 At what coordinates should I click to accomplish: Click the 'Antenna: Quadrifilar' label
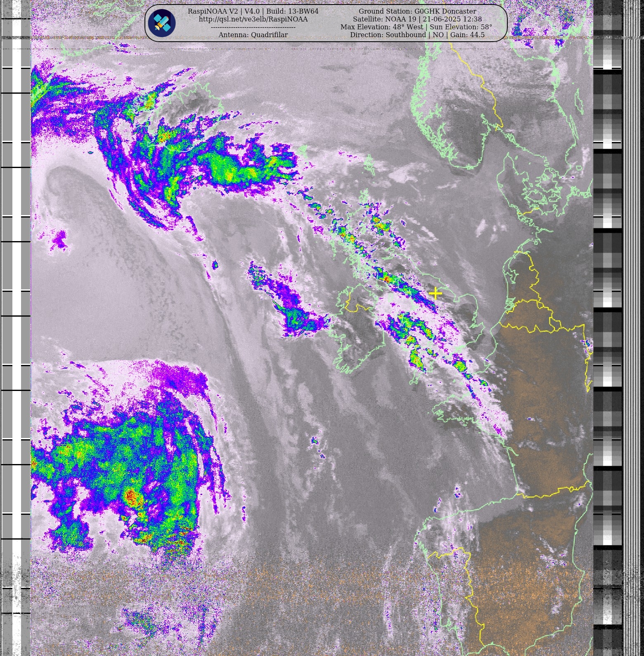coord(253,35)
